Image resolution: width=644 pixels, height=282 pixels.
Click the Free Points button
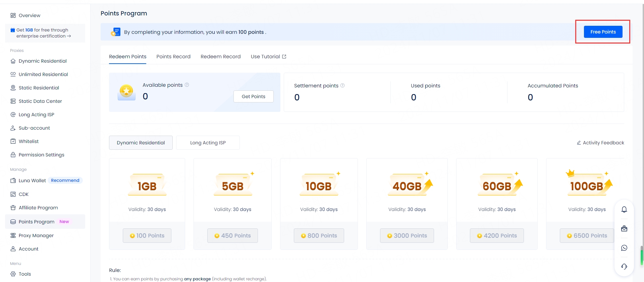pyautogui.click(x=603, y=32)
